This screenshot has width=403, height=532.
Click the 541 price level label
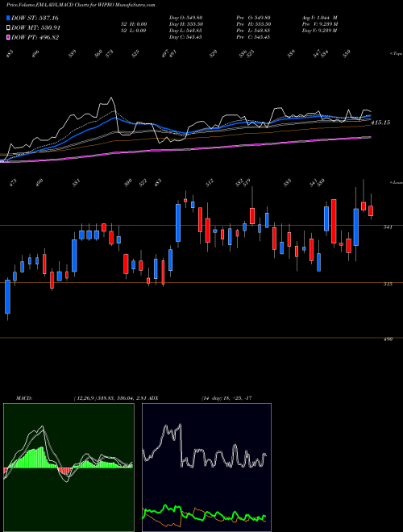coord(388,227)
